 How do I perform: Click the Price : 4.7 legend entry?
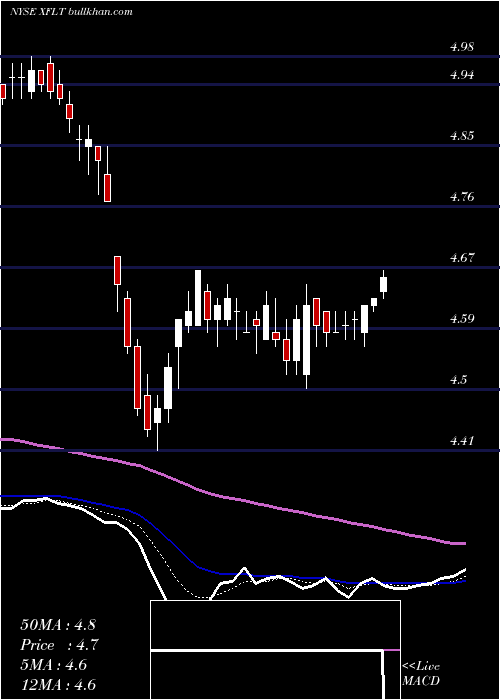pos(59,645)
